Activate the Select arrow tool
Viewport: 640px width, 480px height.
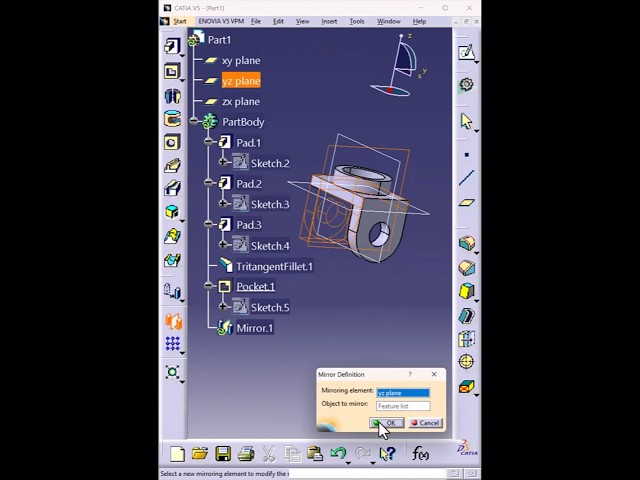click(466, 121)
